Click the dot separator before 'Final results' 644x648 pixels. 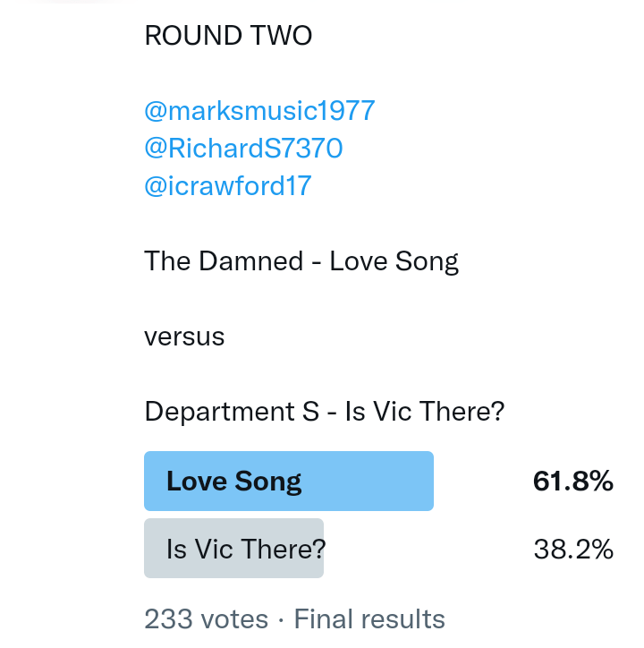click(281, 618)
